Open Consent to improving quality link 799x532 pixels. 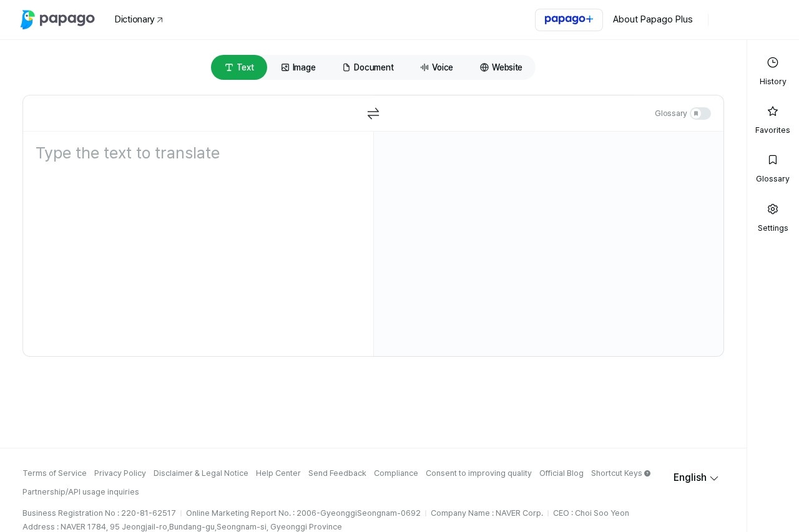479,473
